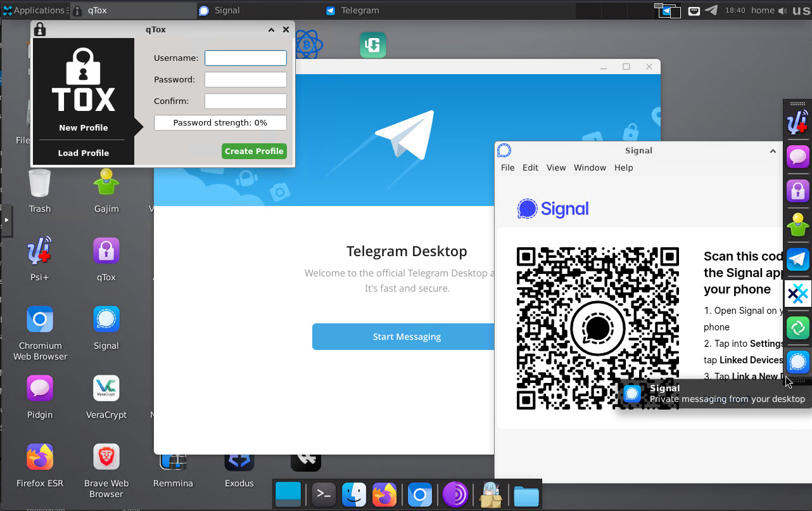Click Signal QR code in Signal window
This screenshot has height=511, width=812.
598,328
